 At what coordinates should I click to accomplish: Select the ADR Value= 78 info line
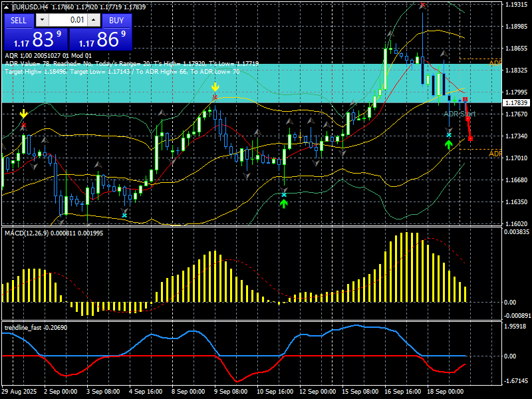point(132,63)
